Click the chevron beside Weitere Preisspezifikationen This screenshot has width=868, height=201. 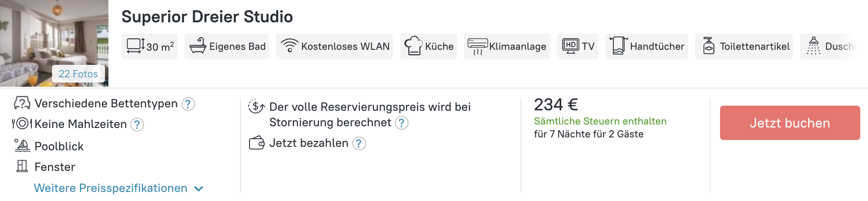(x=198, y=189)
